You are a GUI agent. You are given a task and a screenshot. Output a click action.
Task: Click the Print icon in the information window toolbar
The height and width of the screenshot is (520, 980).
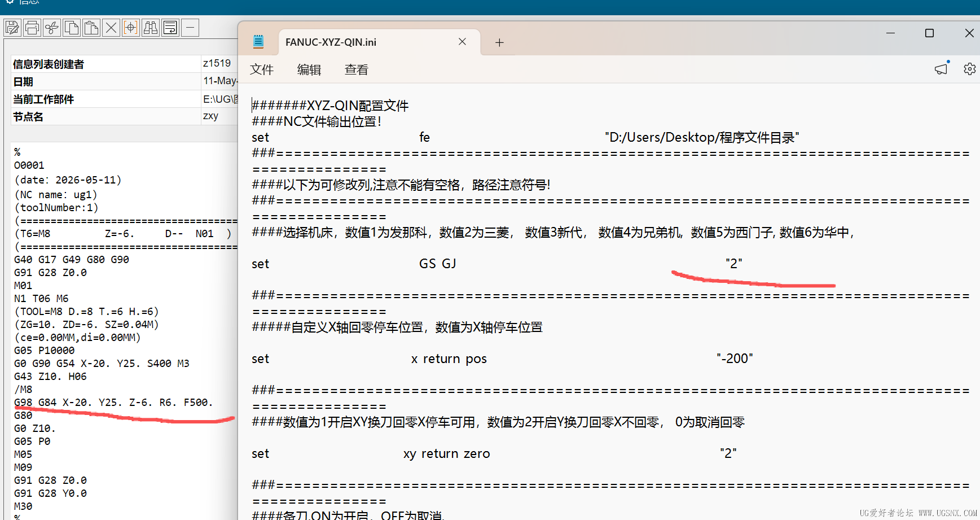[x=32, y=28]
